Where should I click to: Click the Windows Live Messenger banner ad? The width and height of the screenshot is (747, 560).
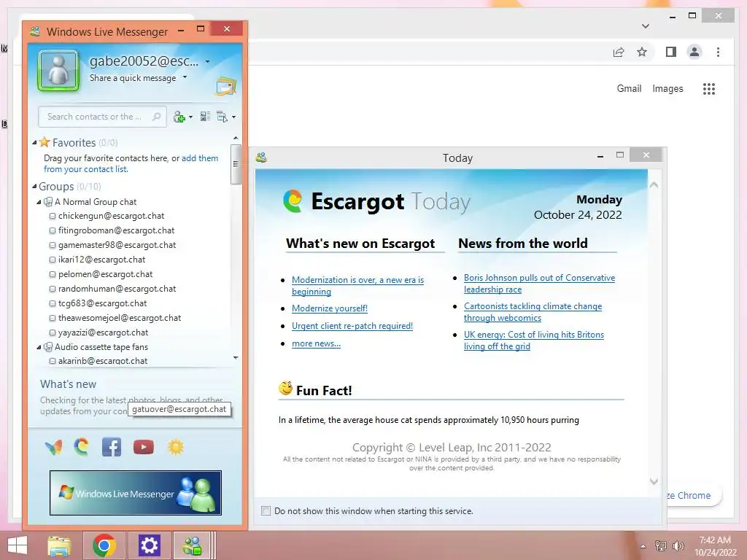pyautogui.click(x=135, y=493)
